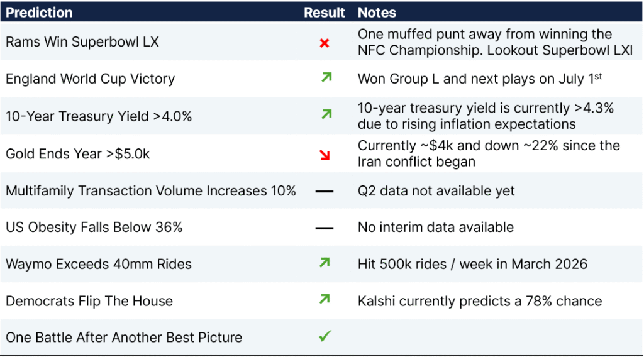Select the Democrats Flip The House prediction
The width and height of the screenshot is (644, 357).
(x=89, y=301)
